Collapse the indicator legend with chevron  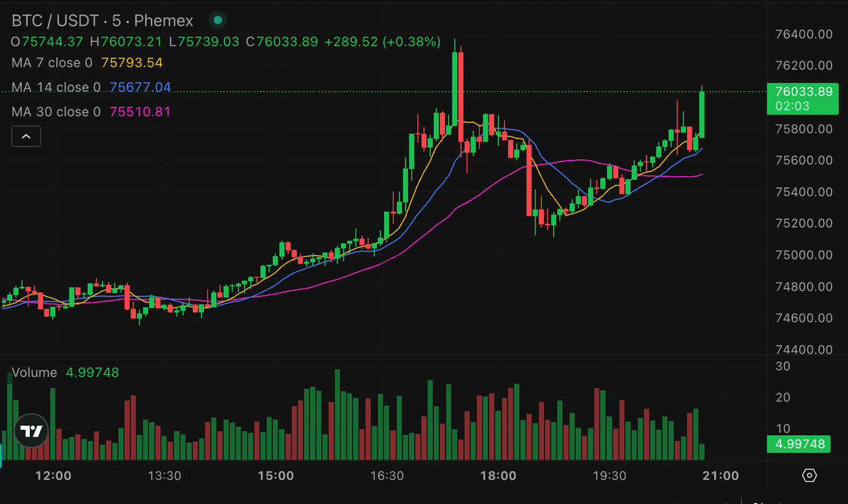[26, 136]
